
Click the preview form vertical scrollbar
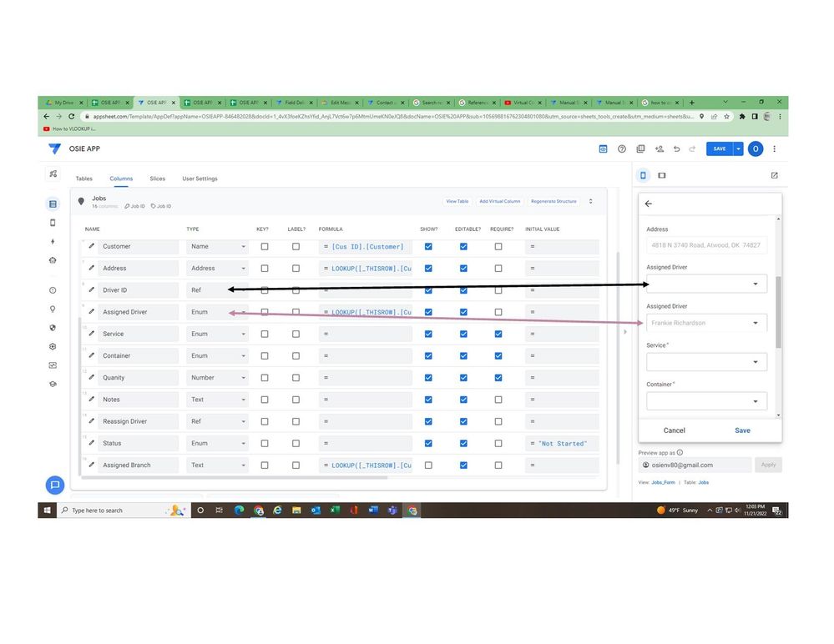778,313
